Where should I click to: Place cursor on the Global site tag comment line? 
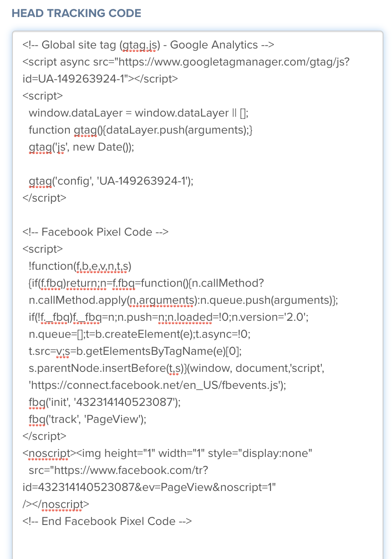click(x=148, y=45)
